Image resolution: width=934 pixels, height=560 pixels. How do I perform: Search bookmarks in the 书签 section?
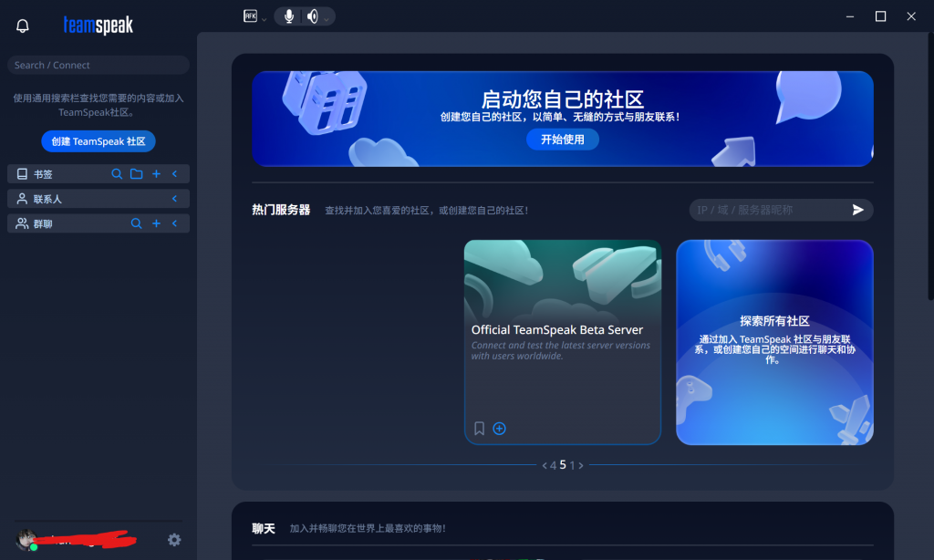[117, 173]
